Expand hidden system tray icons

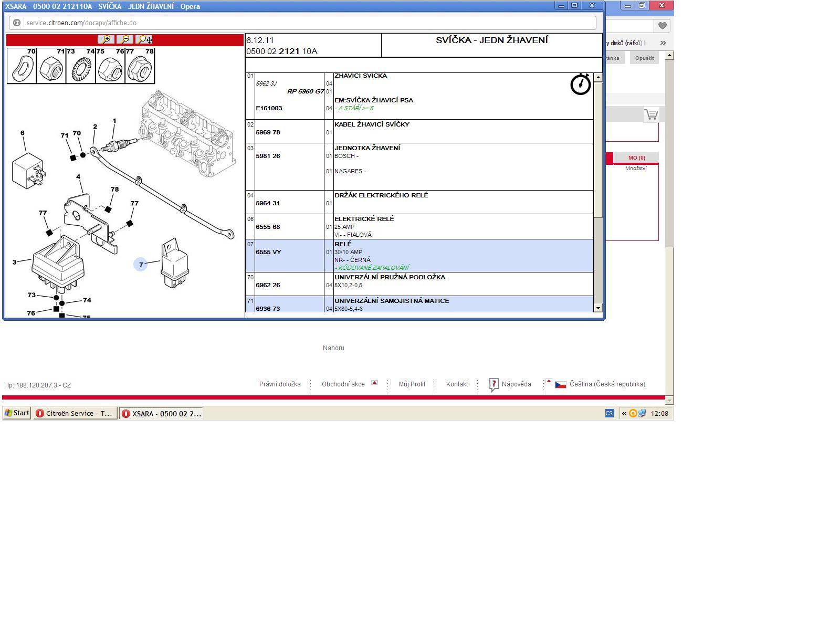(624, 413)
